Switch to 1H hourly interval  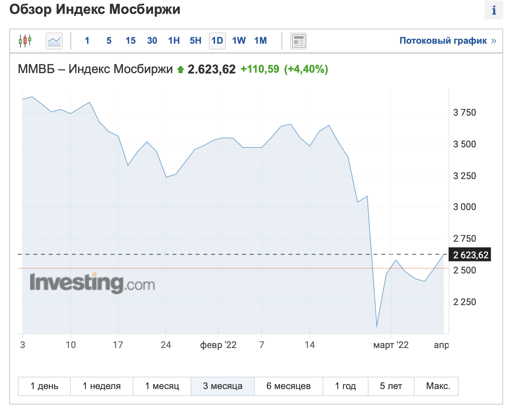coord(174,41)
